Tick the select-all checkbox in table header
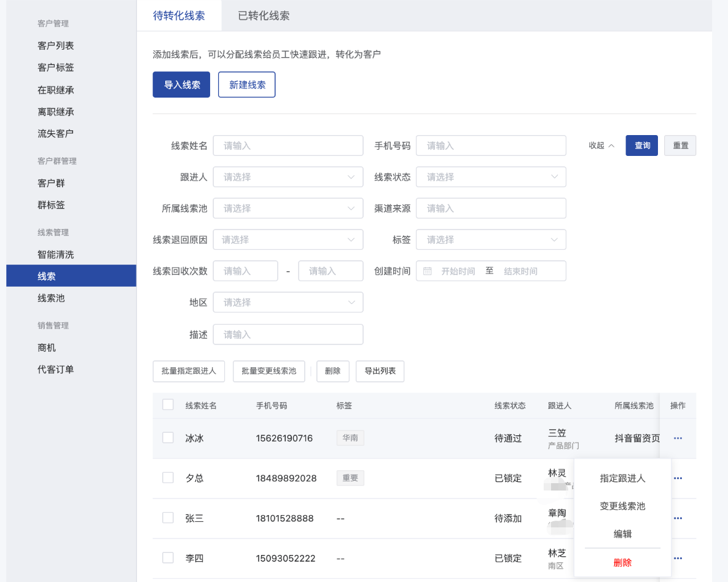728x582 pixels. (x=168, y=405)
